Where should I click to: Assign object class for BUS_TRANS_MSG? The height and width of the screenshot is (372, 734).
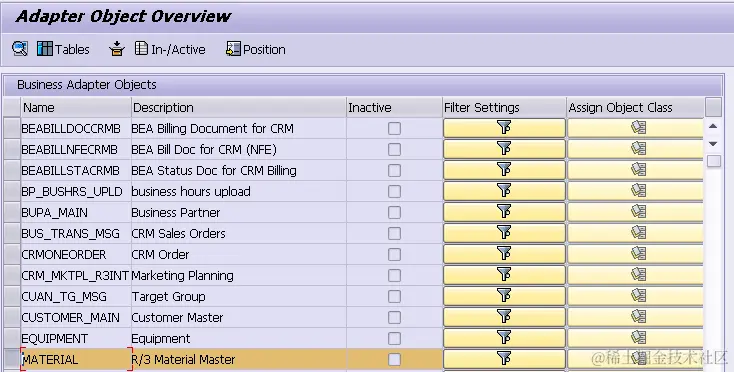635,233
